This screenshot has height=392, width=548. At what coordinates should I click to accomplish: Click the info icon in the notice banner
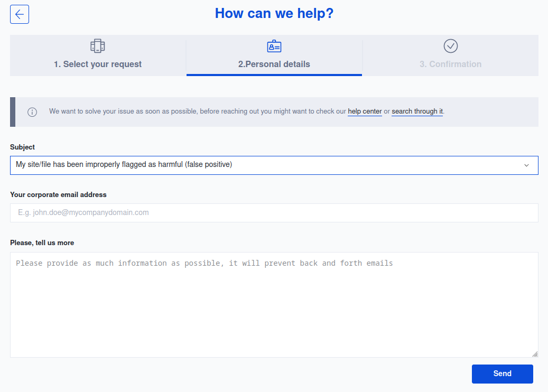[32, 111]
